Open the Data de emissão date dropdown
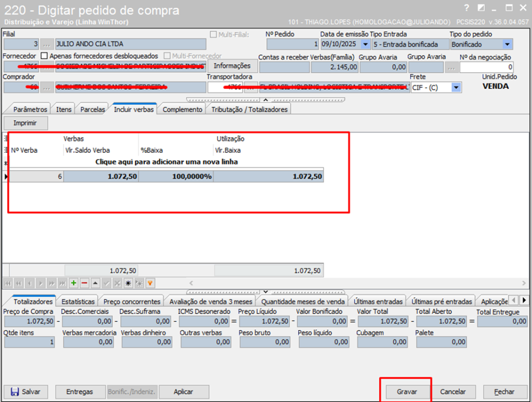Screen dimensions: 532x402 (x=365, y=44)
